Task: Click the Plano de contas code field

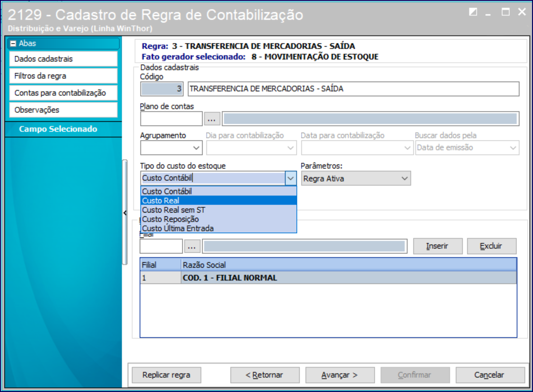Action: [x=172, y=119]
